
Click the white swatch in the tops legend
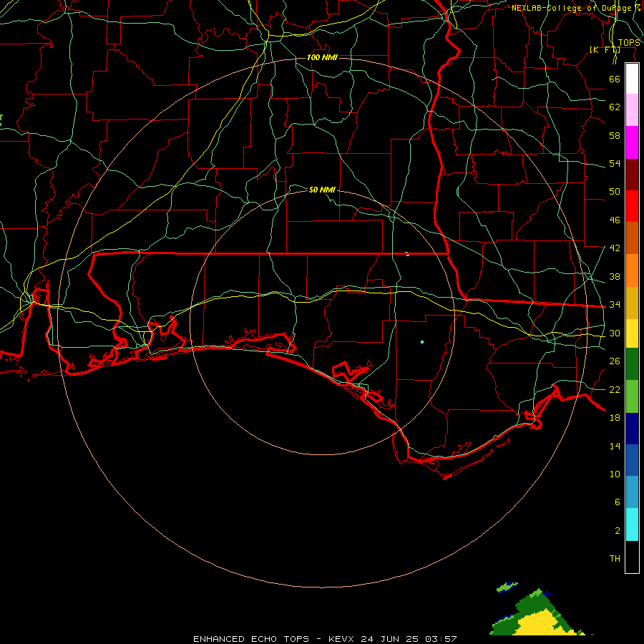[x=632, y=79]
